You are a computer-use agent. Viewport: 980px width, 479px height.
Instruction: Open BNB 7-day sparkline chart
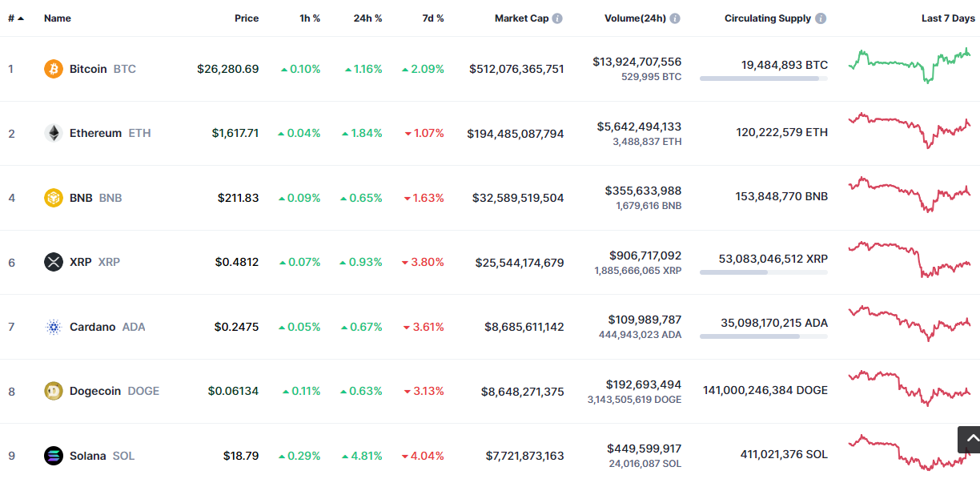(x=910, y=195)
